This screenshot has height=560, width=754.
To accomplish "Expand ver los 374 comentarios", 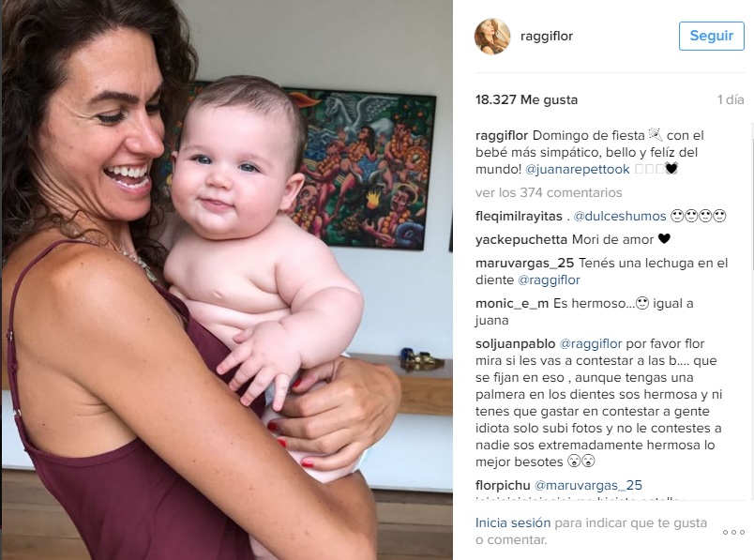I will 549,192.
